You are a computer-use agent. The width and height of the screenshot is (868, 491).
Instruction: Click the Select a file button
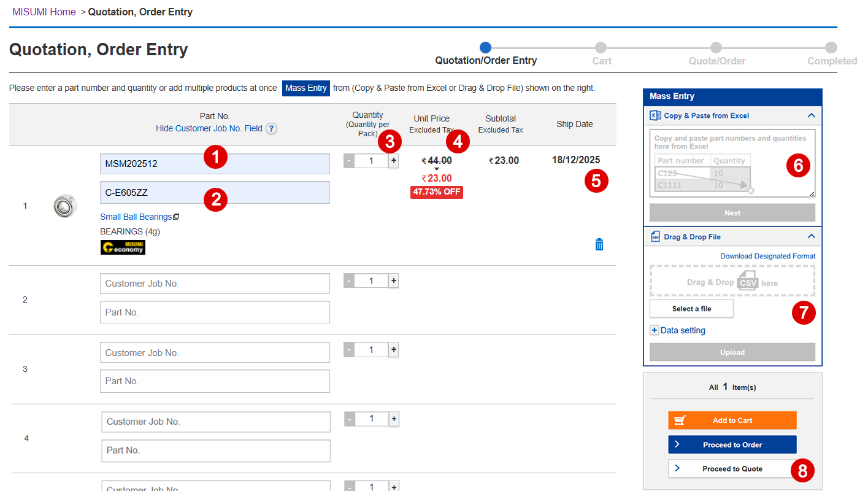[691, 309]
